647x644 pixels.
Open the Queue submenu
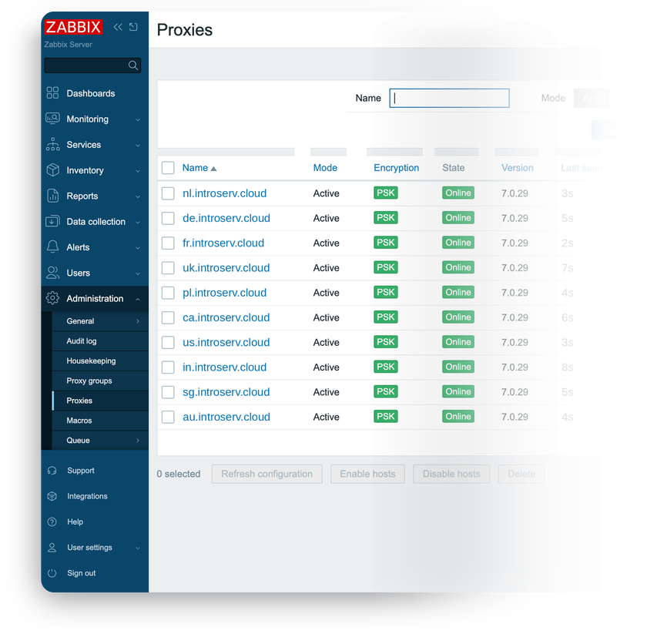point(100,440)
